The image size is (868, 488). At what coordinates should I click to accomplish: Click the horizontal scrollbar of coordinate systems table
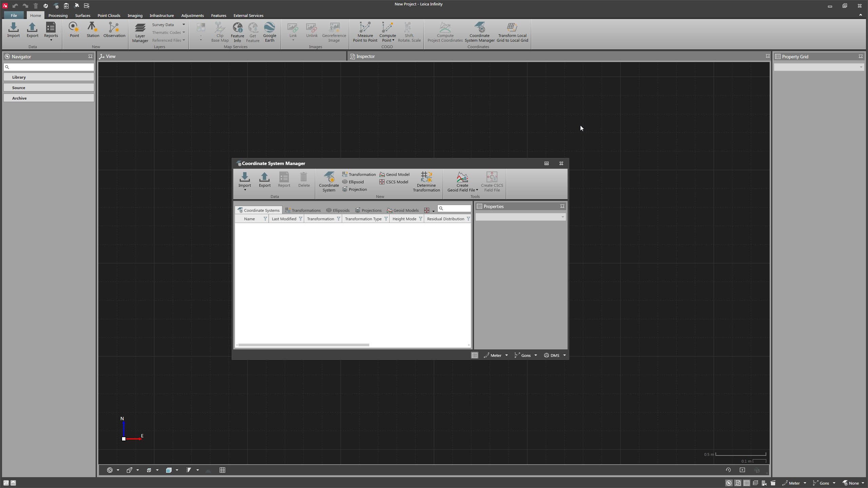click(x=303, y=345)
